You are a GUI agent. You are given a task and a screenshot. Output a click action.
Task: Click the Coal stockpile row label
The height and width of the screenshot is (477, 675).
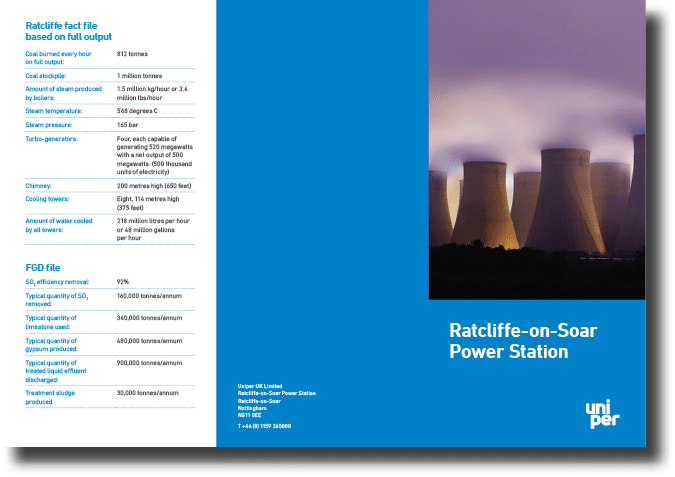tap(47, 76)
